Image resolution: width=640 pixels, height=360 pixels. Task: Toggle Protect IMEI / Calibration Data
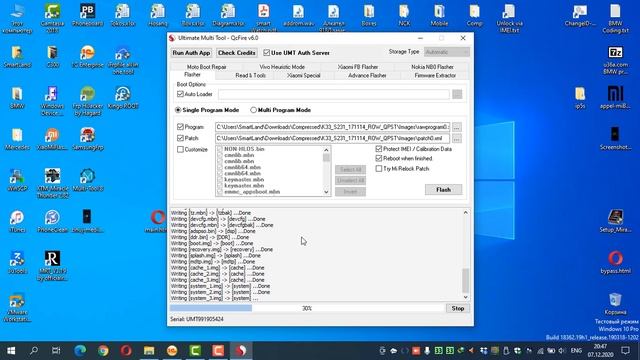pos(379,149)
